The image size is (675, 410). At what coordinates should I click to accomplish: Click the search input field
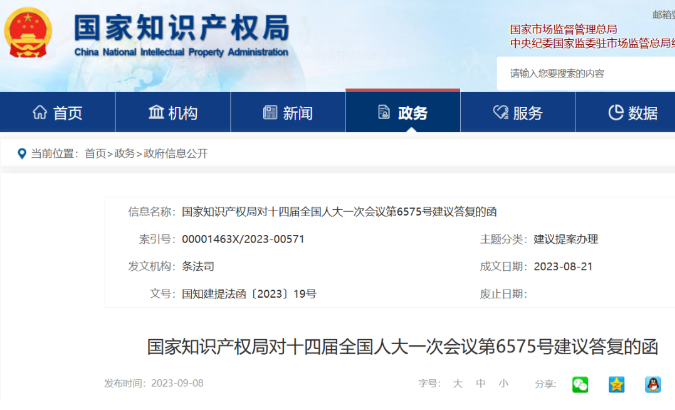pos(585,73)
